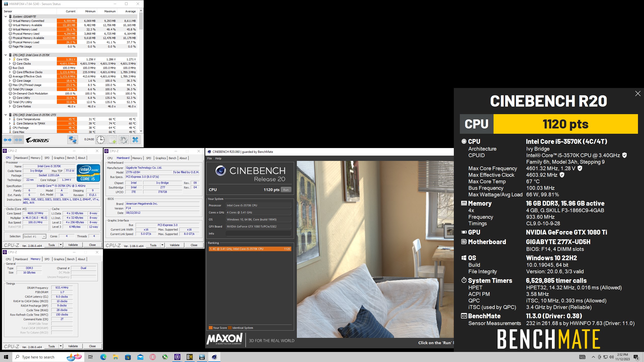This screenshot has height=362, width=644.
Task: Collapse the CPU [#0]: Intel Core i5-3570K group
Action: tap(6, 55)
